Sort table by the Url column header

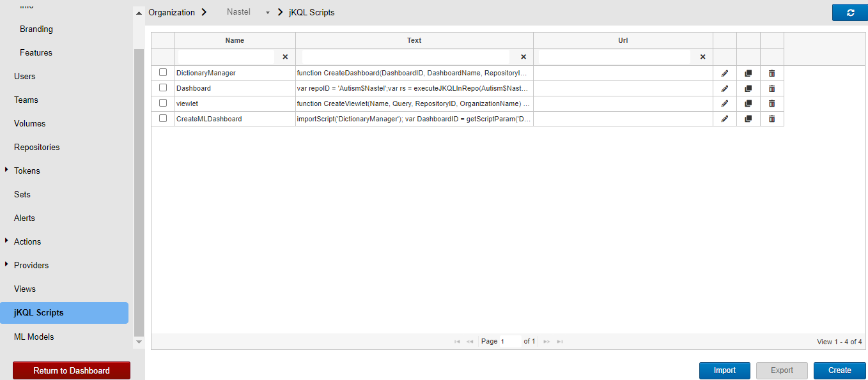[623, 40]
